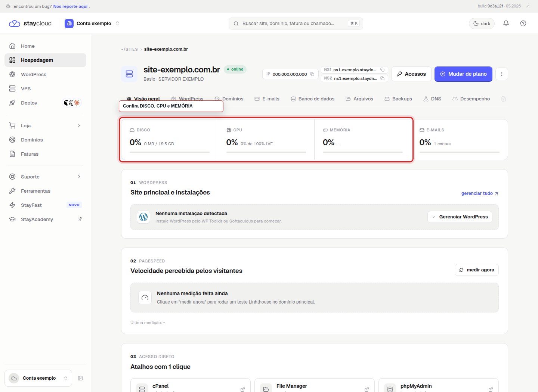Click the DISCO usage progress bar
This screenshot has height=392, width=538.
[170, 152]
